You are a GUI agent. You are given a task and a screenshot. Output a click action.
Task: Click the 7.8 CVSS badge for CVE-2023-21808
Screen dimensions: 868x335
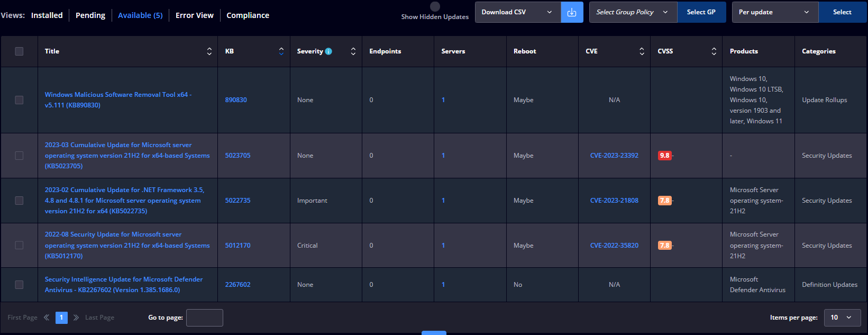pyautogui.click(x=664, y=201)
